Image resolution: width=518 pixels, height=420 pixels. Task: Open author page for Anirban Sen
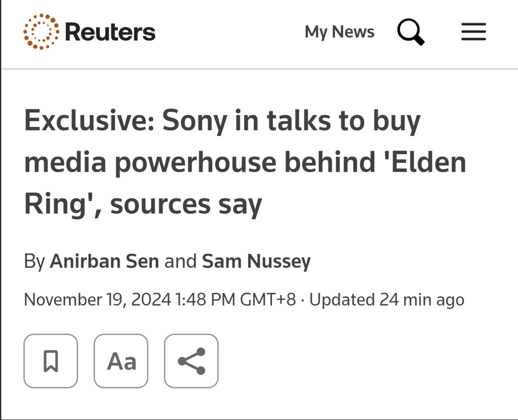pyautogui.click(x=104, y=261)
